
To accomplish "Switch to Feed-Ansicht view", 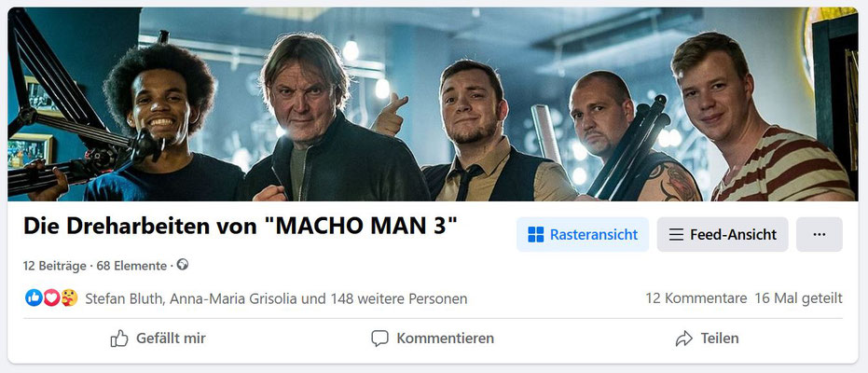I will pyautogui.click(x=723, y=235).
